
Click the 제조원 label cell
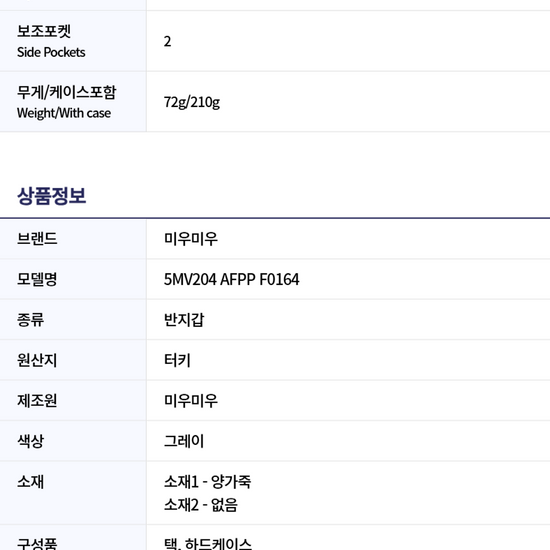point(73,401)
